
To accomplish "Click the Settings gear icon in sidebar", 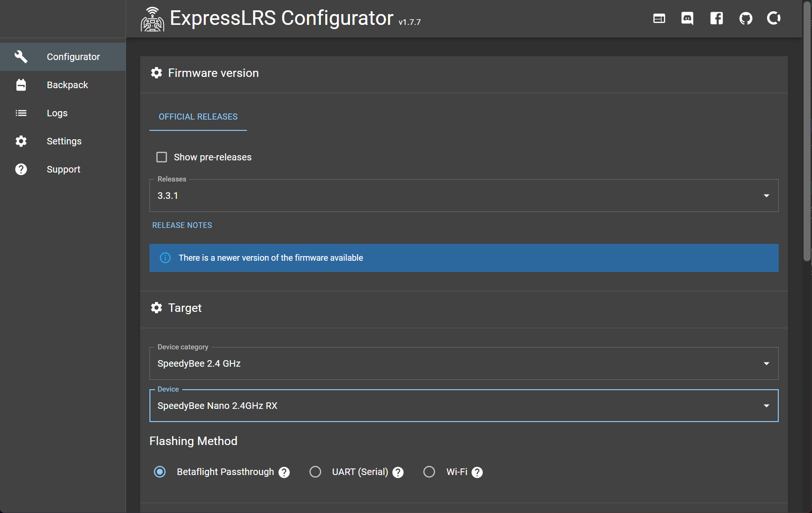I will [x=21, y=141].
